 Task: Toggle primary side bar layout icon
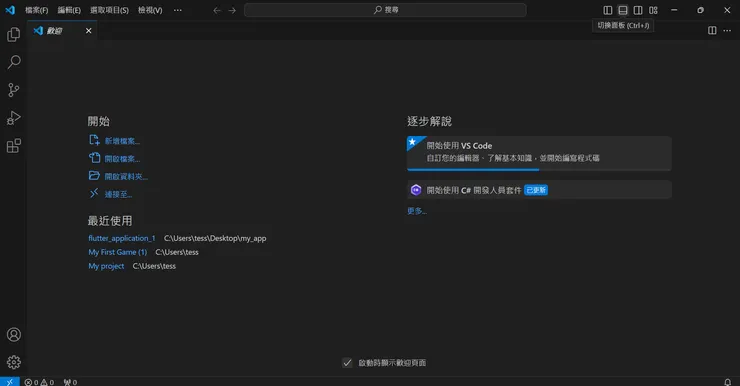pyautogui.click(x=608, y=10)
